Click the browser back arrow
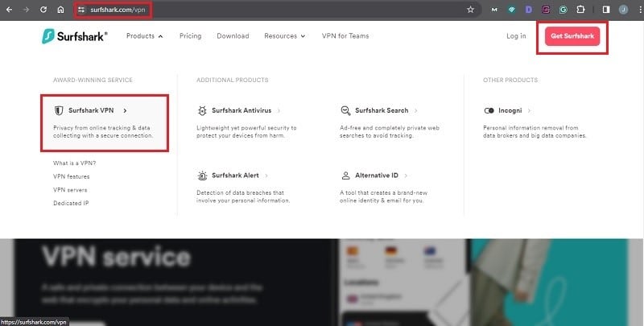 coord(9,10)
